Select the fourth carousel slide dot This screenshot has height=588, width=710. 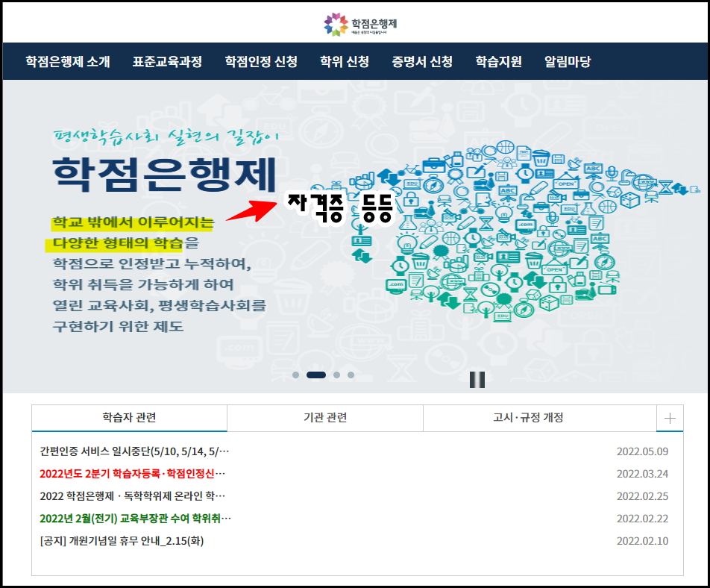351,375
